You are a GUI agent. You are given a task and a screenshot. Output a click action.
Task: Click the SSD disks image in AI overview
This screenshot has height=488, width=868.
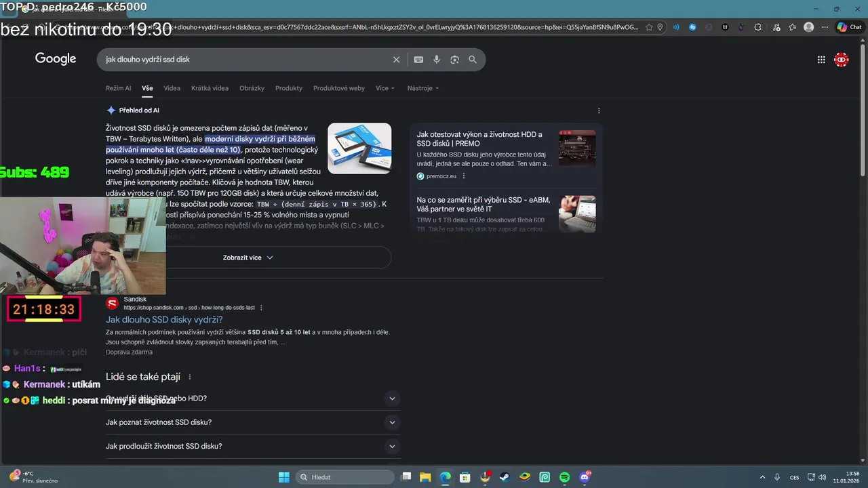pos(359,148)
